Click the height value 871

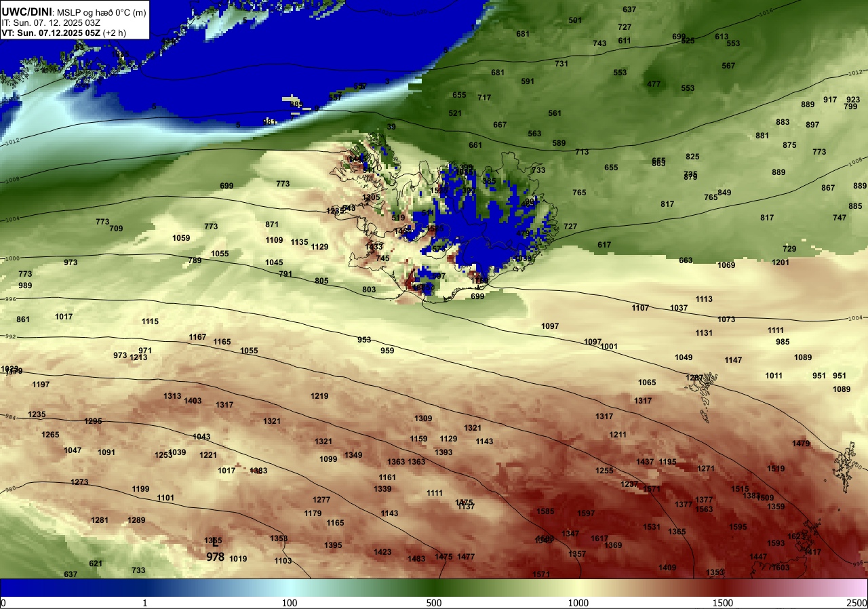point(272,224)
